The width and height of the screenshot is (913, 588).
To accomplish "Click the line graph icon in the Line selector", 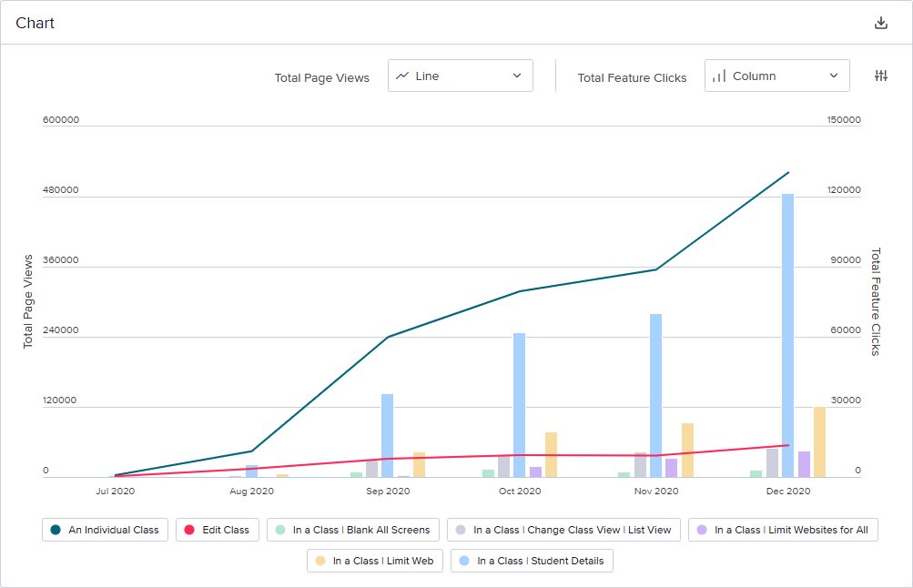I will click(x=401, y=76).
